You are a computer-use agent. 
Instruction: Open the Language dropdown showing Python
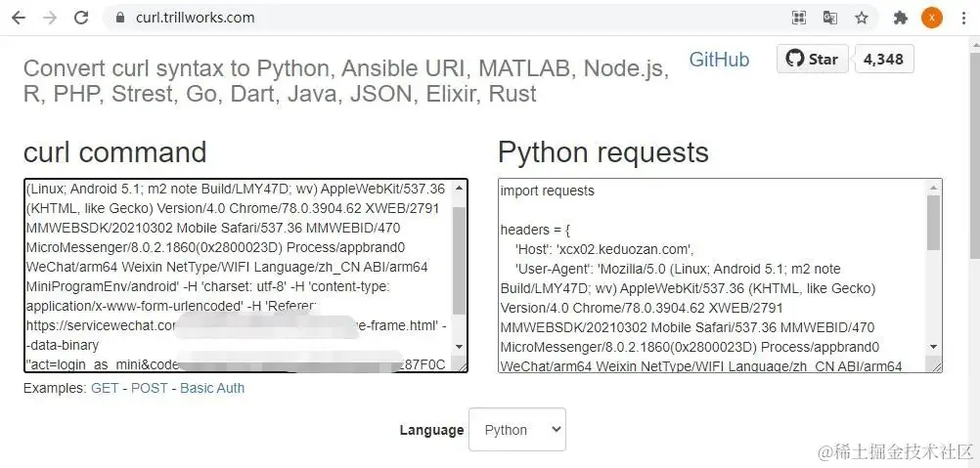coord(516,429)
